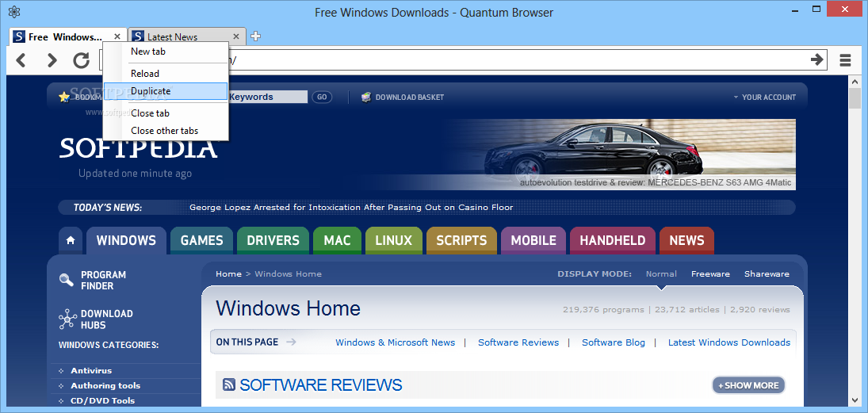Click the Quantum Browser atom icon in title bar
Image resolution: width=868 pixels, height=413 pixels.
pyautogui.click(x=15, y=12)
